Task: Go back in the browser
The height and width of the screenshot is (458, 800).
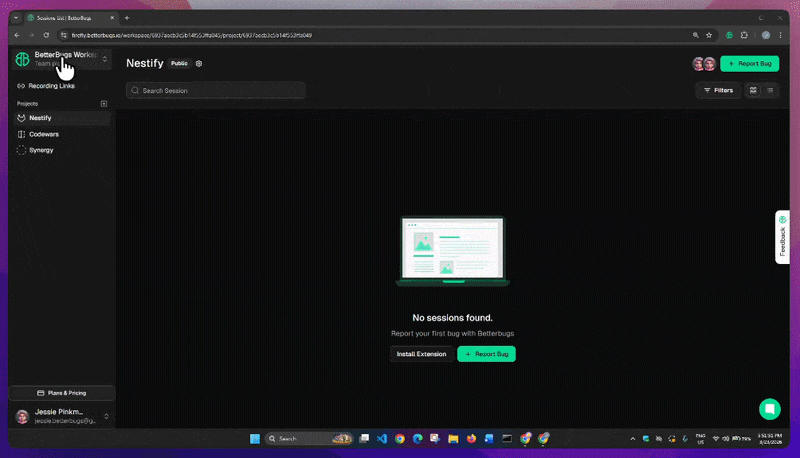Action: tap(17, 35)
